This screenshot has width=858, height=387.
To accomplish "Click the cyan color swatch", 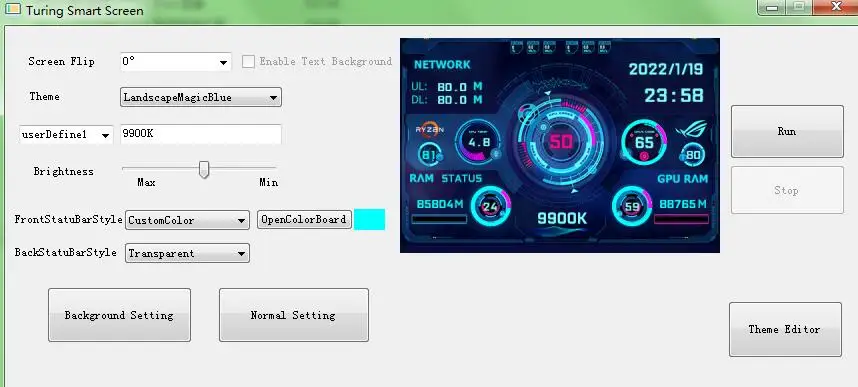I will click(369, 220).
